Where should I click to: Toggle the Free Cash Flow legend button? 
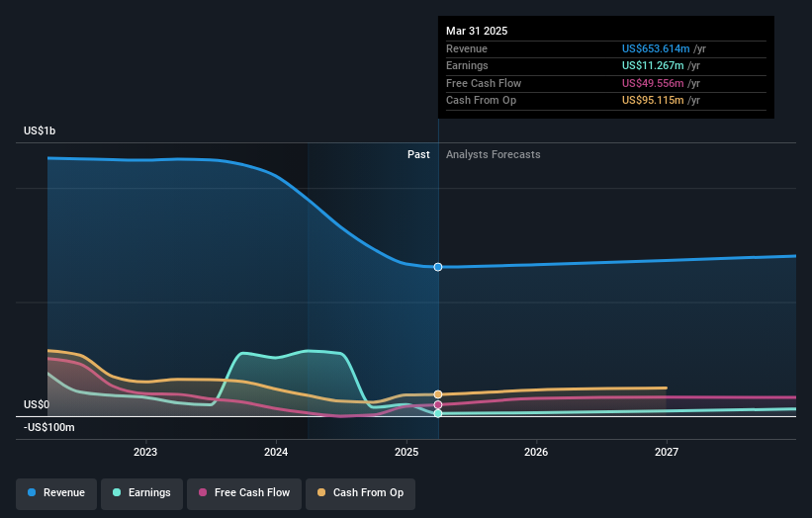pyautogui.click(x=244, y=492)
